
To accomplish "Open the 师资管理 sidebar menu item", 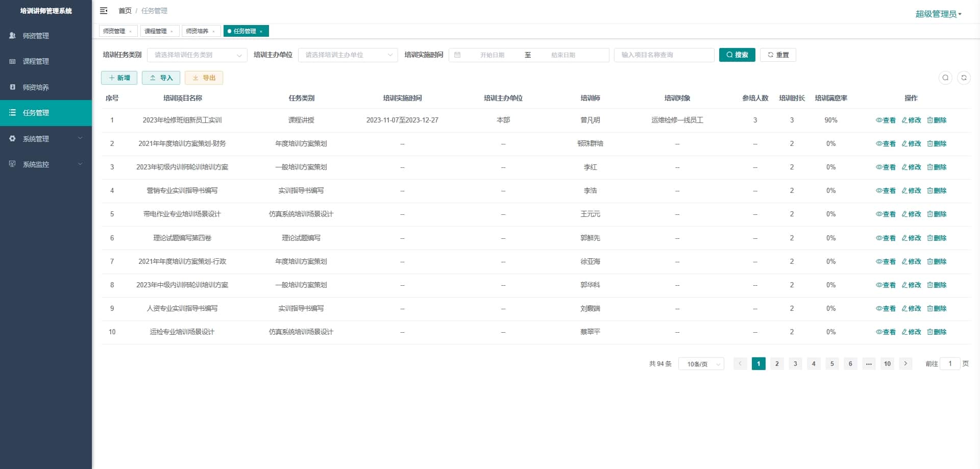I will (46, 36).
